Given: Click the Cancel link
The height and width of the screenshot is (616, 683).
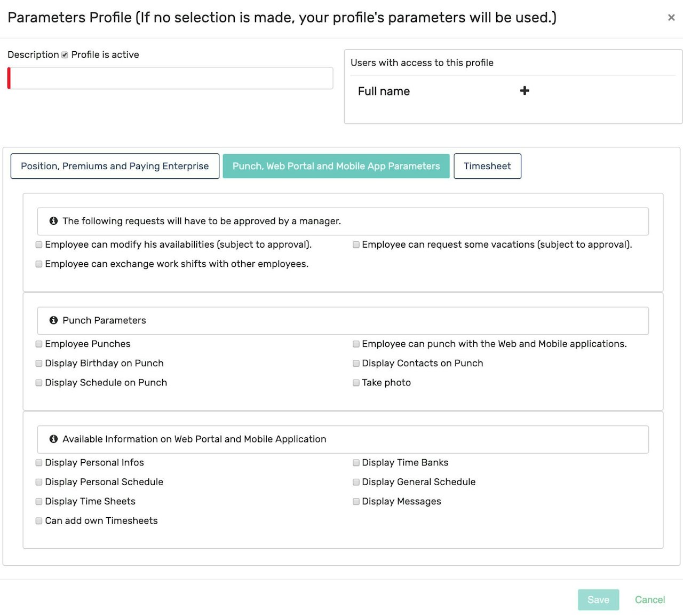Looking at the screenshot, I should tap(649, 600).
